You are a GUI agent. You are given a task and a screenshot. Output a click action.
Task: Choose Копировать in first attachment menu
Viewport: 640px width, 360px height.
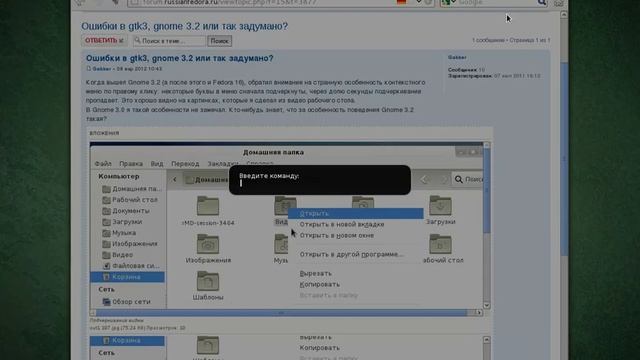tap(320, 284)
